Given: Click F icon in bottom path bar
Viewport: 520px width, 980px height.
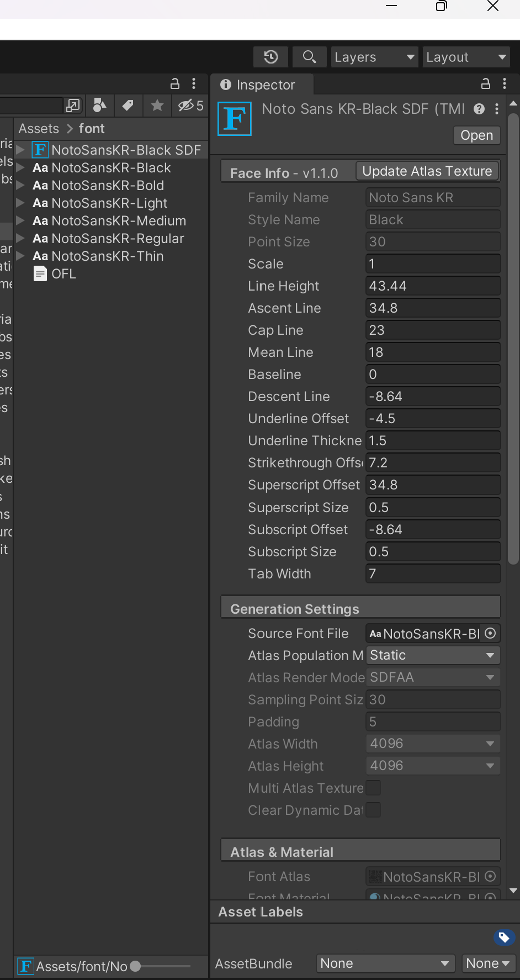Looking at the screenshot, I should click(x=25, y=966).
